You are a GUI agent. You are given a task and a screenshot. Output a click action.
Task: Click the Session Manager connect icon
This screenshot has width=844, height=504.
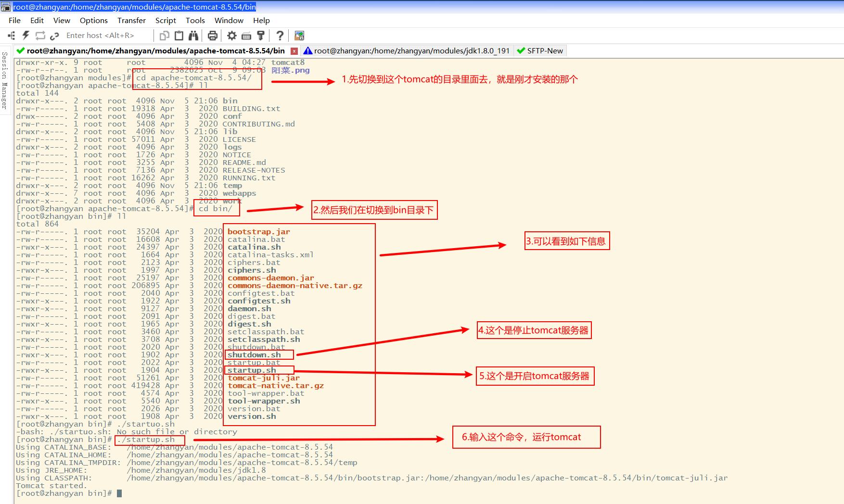(11, 36)
